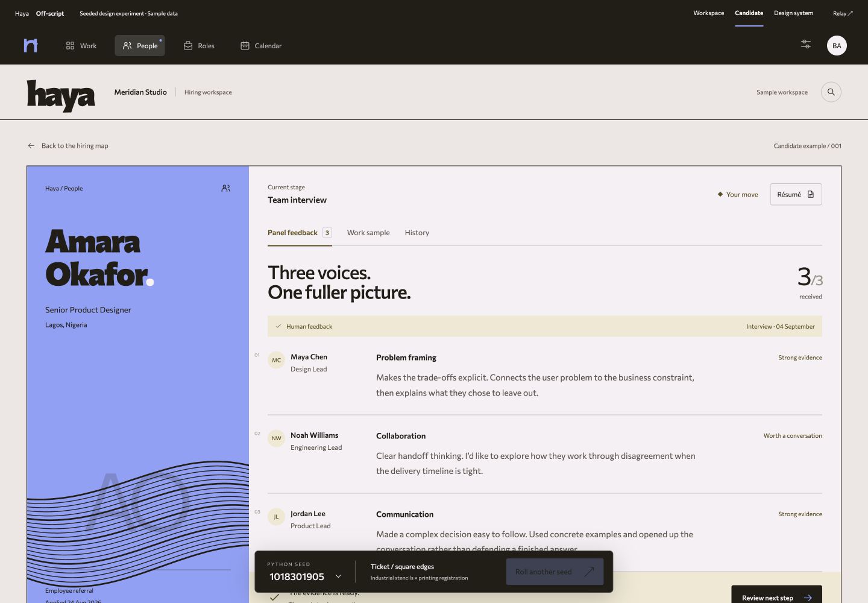
Task: Click the back arrow to hiring map
Action: coord(31,146)
